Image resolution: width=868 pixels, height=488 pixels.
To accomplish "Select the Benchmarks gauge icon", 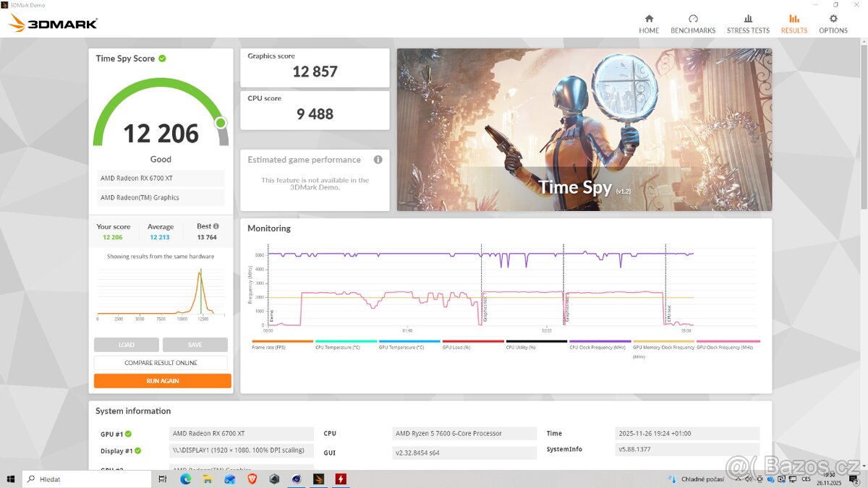I will (x=693, y=19).
